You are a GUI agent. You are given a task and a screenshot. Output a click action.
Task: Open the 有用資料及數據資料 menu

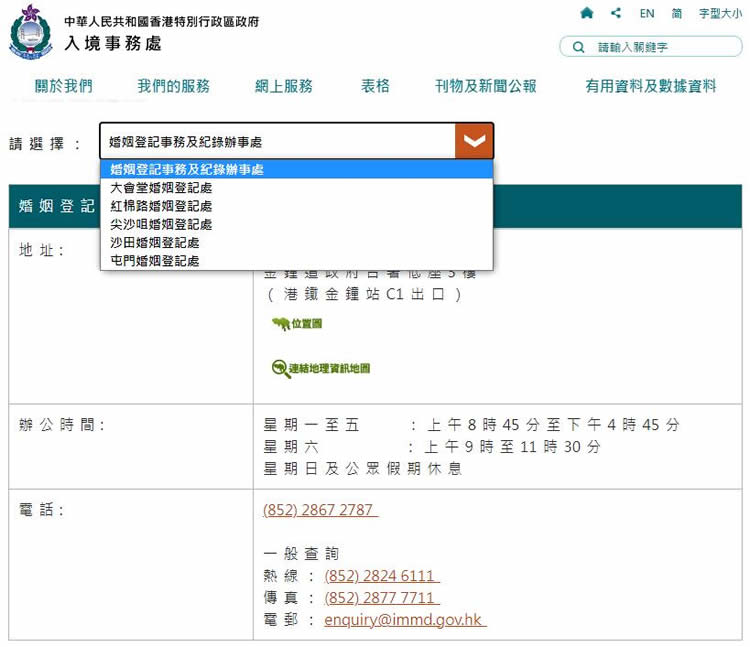[x=651, y=86]
